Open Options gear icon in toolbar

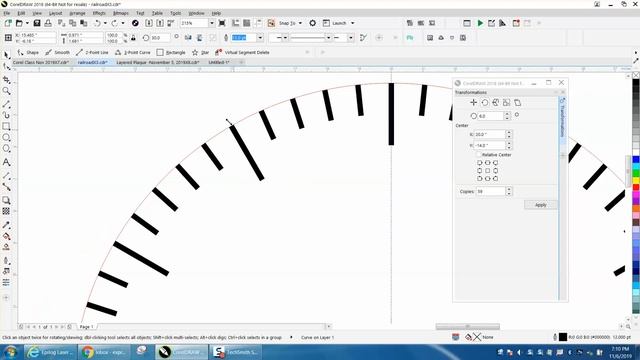pos(312,23)
